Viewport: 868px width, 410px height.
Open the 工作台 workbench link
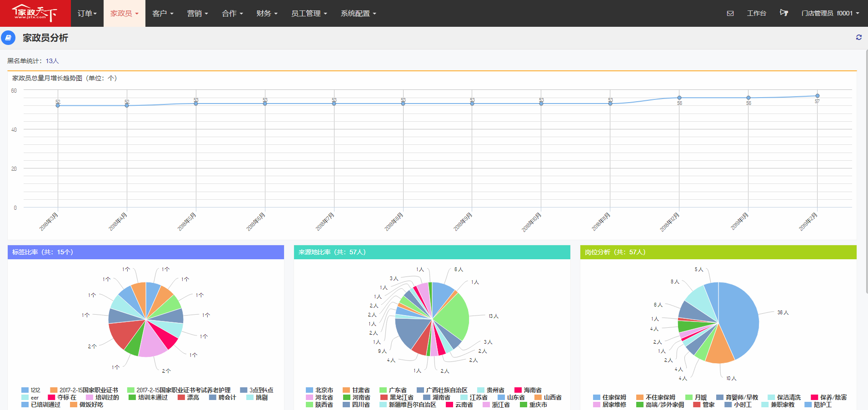(756, 13)
